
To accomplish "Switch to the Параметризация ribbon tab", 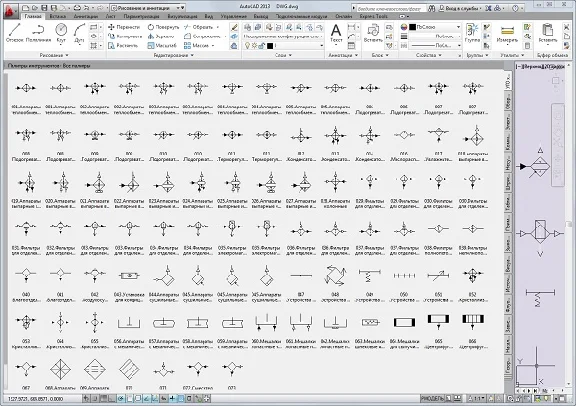I will pos(141,16).
